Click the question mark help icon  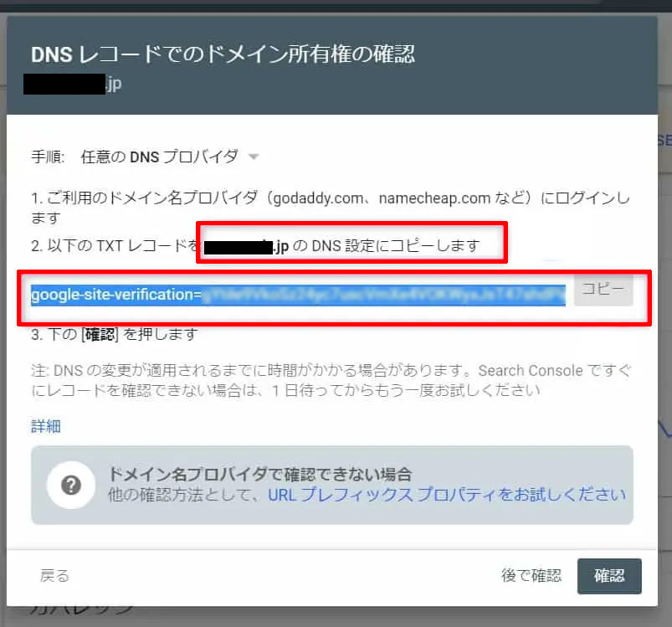coord(71,485)
